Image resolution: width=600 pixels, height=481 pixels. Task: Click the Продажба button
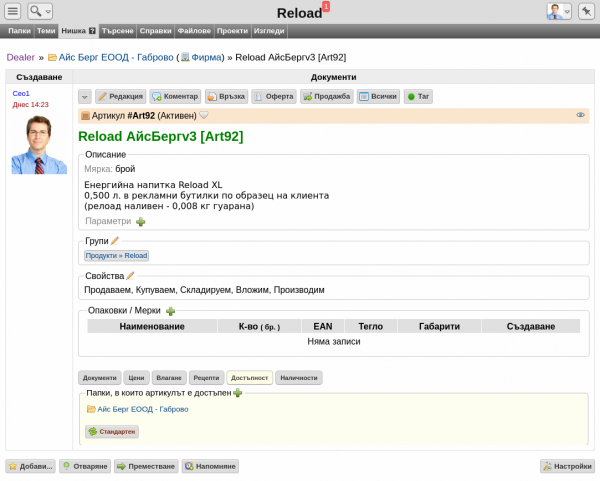[x=326, y=97]
